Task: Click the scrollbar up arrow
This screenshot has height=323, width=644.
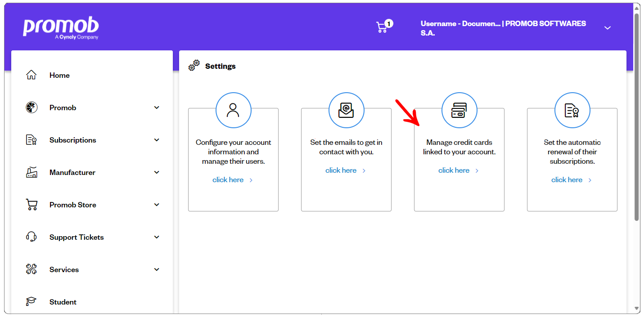Action: point(637,8)
